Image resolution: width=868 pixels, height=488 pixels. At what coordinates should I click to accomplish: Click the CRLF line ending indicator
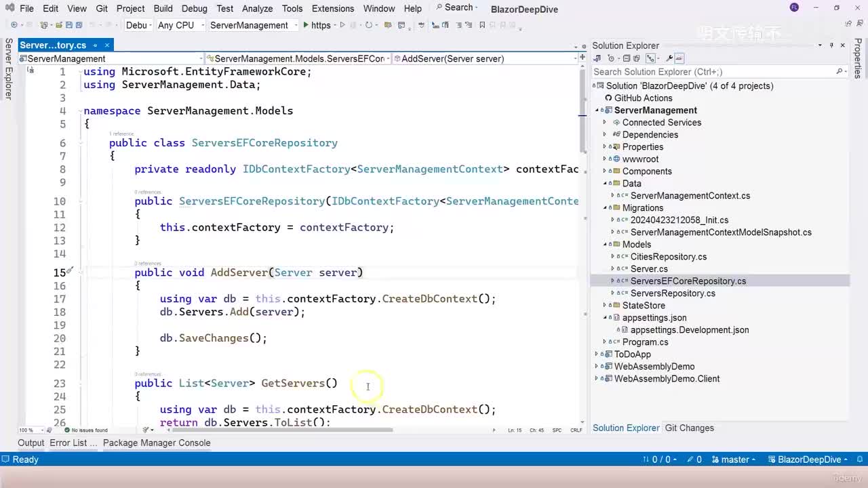576,430
